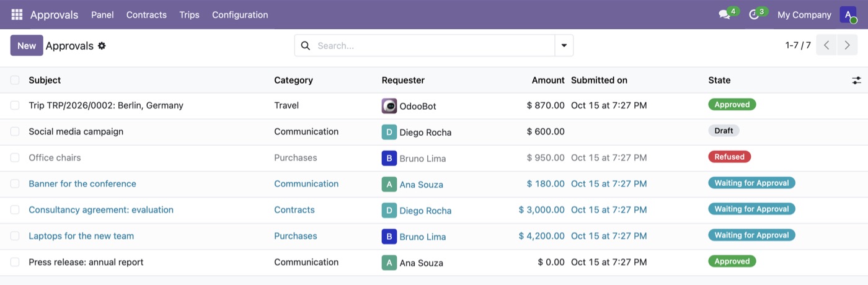Click Diego Rocha avatar in Social media row
Image resolution: width=868 pixels, height=285 pixels.
389,132
